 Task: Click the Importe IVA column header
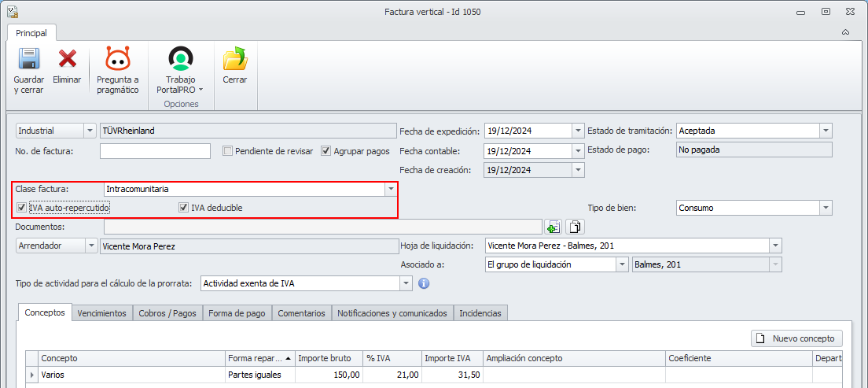(452, 359)
